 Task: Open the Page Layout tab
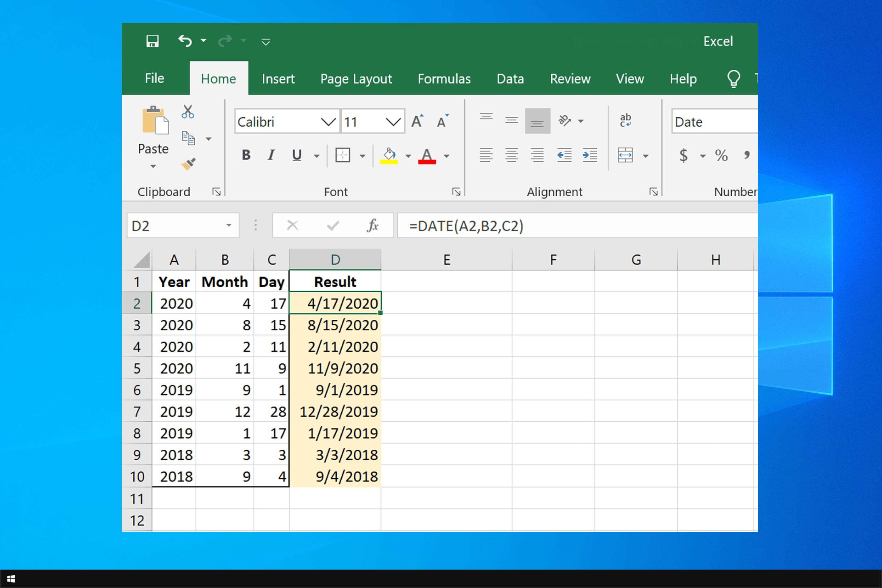point(356,79)
